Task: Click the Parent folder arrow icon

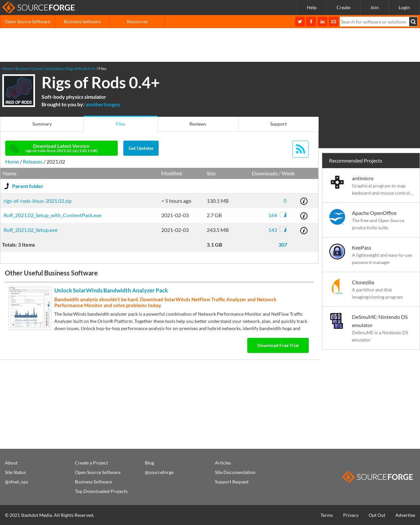Action: pyautogui.click(x=7, y=186)
